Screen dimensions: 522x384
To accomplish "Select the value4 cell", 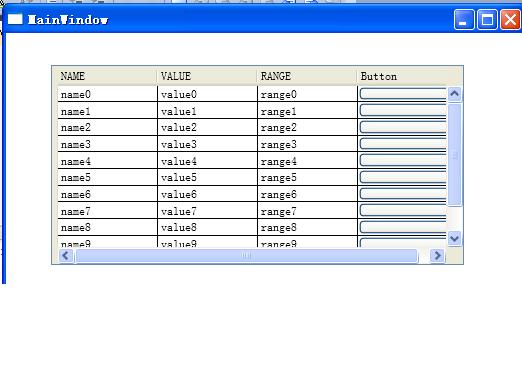I will pyautogui.click(x=207, y=161).
